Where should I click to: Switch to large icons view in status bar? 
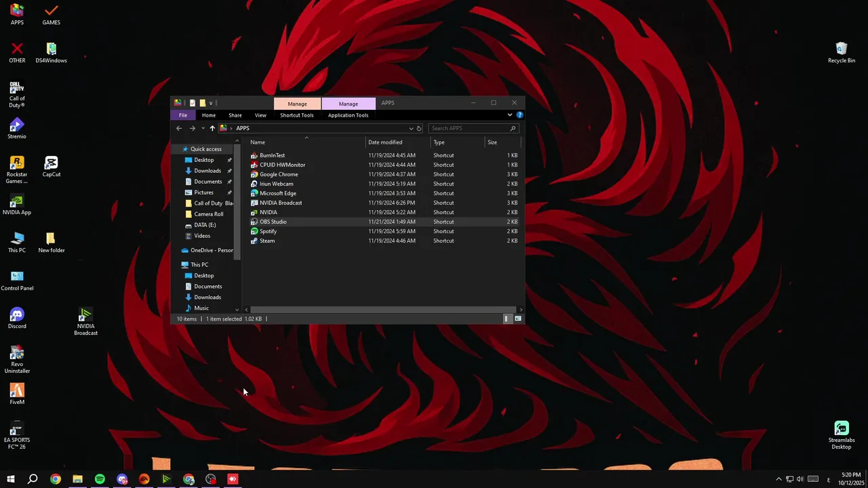click(518, 319)
